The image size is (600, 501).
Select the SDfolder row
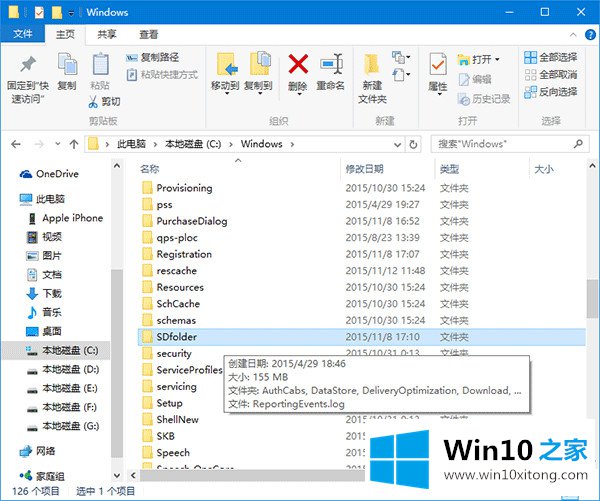coord(361,337)
